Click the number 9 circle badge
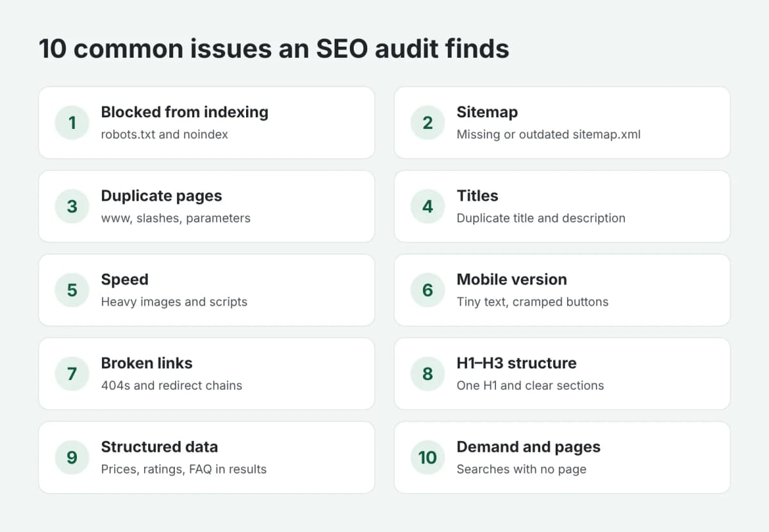769x532 pixels. (x=72, y=457)
